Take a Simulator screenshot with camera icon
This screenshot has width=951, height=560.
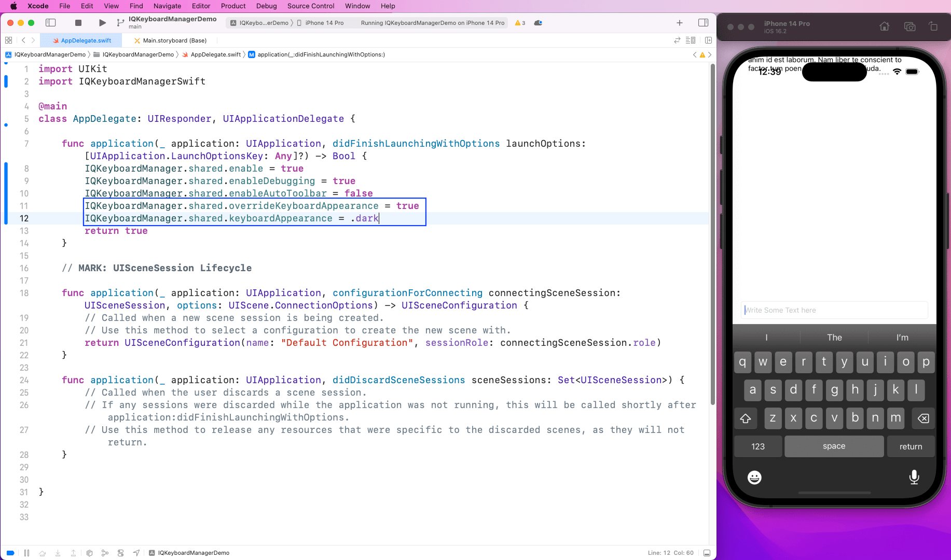point(909,26)
